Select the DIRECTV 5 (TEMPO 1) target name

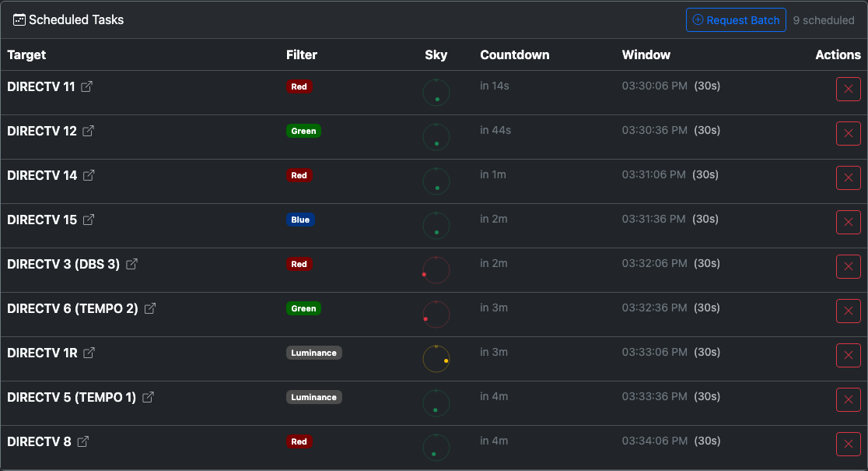pyautogui.click(x=72, y=397)
